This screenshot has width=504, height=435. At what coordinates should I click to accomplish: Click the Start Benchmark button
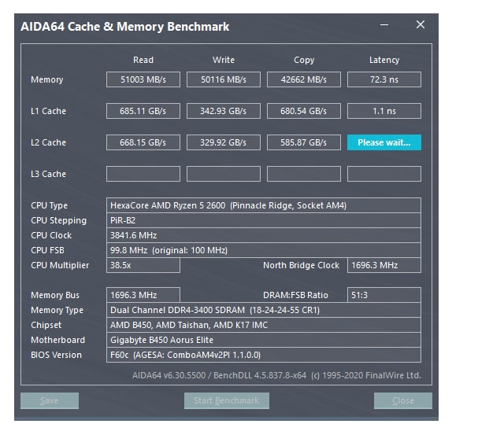[x=227, y=400]
